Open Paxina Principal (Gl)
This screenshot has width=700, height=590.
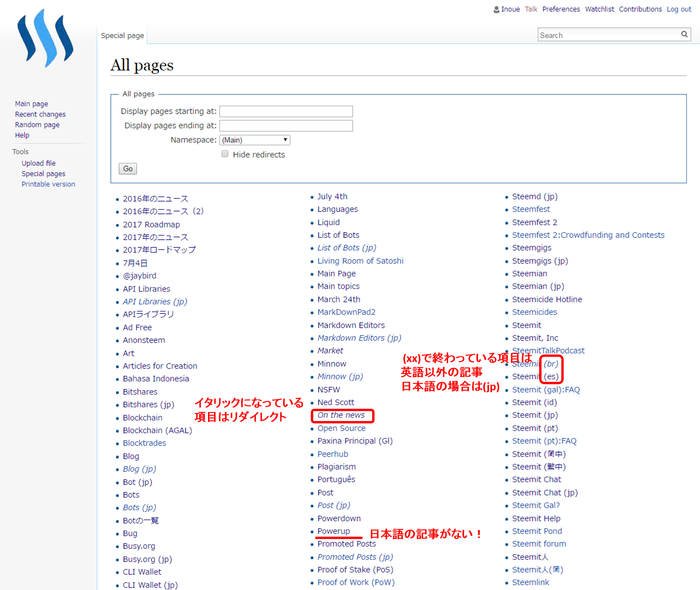click(x=355, y=441)
